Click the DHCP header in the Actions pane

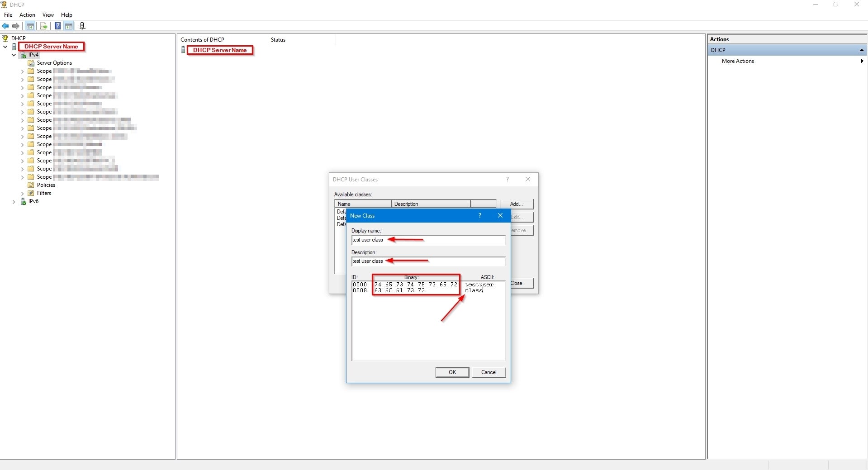point(787,50)
